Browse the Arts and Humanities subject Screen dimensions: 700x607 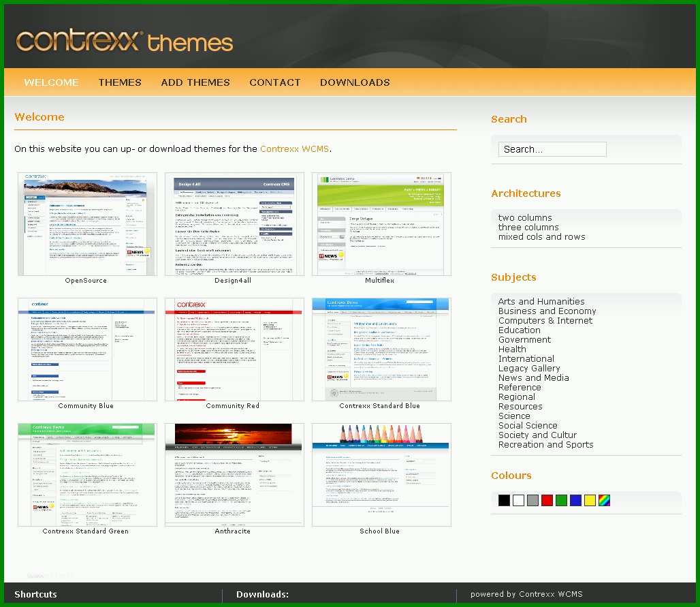[541, 302]
